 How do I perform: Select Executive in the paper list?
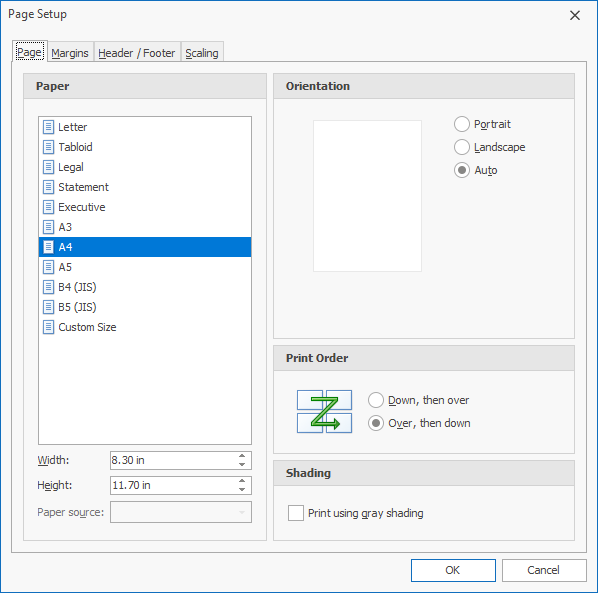(x=145, y=207)
